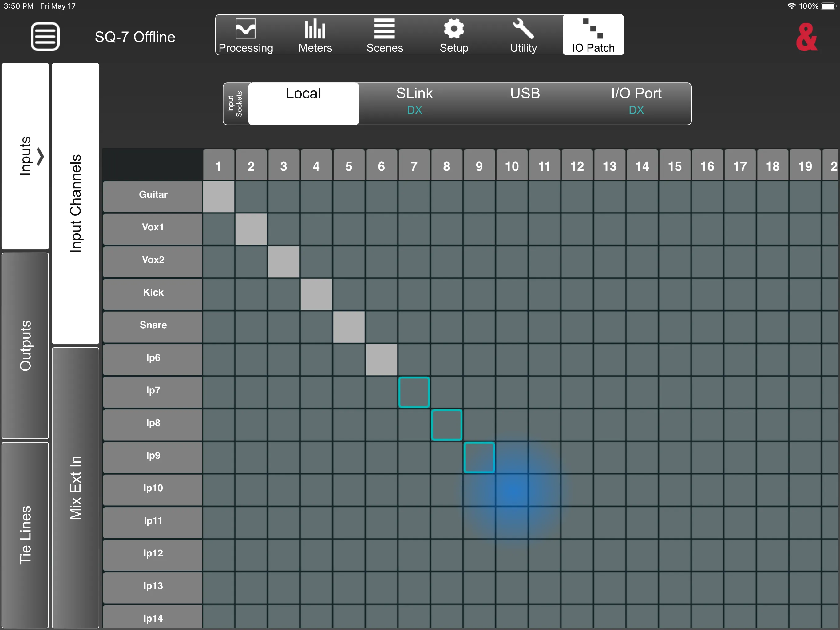
Task: Click patch point for Ip8 on socket 8
Action: click(x=447, y=422)
